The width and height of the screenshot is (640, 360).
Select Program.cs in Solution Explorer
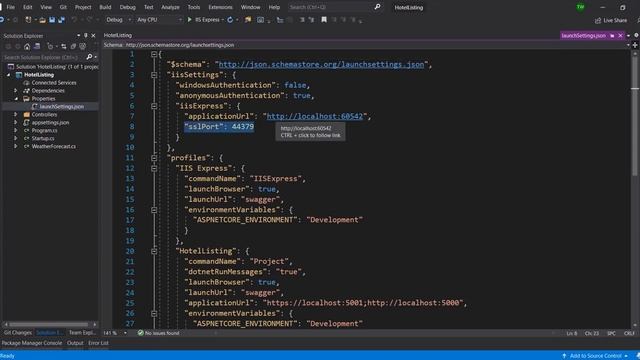click(x=44, y=131)
